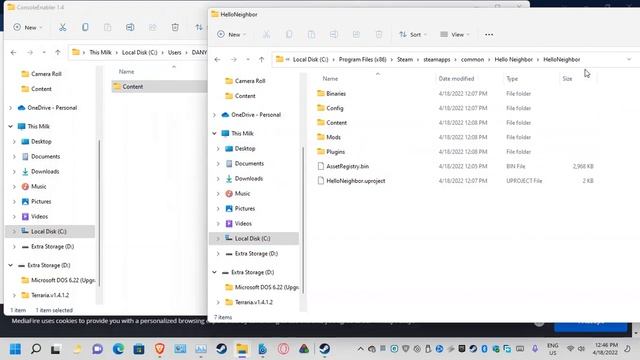
Task: Click the Rename icon in HelloNeighbor toolbar
Action: 333,35
